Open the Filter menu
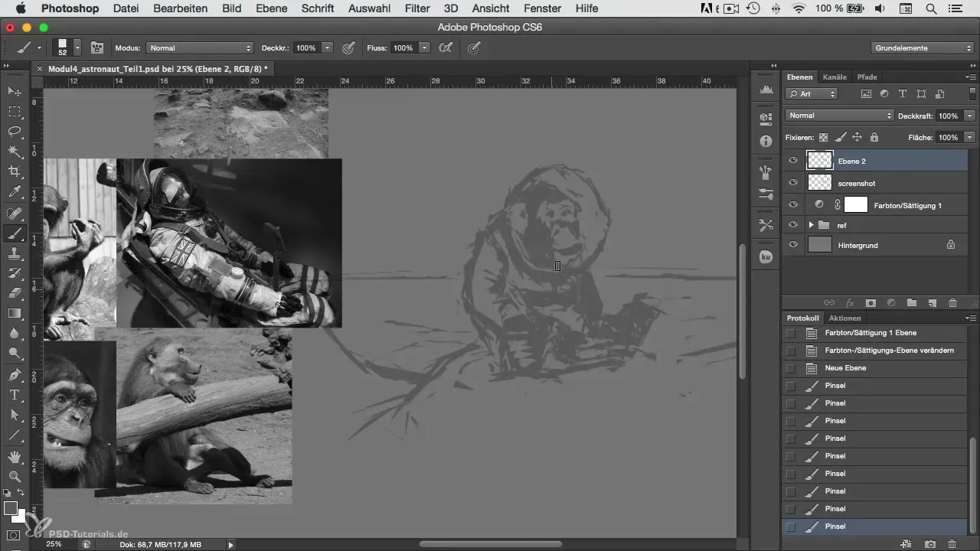 tap(417, 8)
